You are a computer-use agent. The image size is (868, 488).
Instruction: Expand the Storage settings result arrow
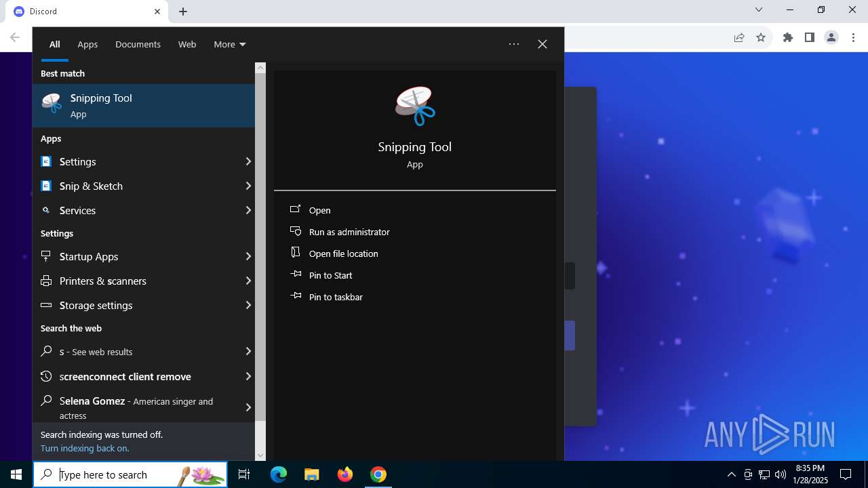248,305
